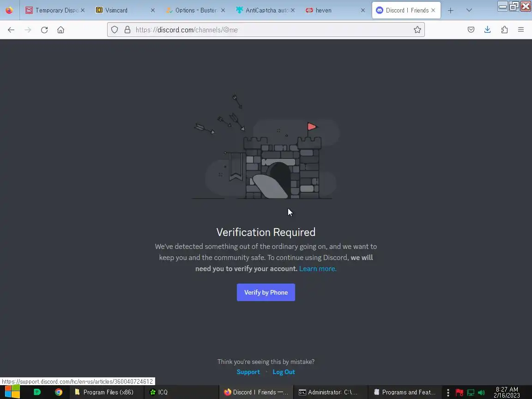532x399 pixels.
Task: Open a new browser tab
Action: click(451, 11)
